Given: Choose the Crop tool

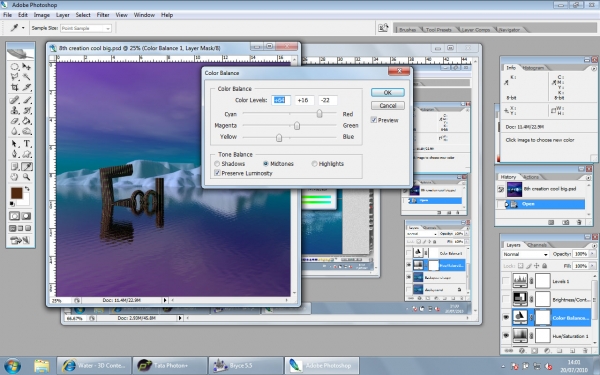Looking at the screenshot, I should 15,87.
